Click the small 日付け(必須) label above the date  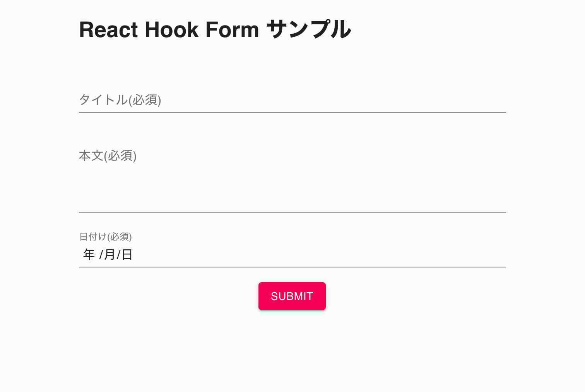(x=105, y=237)
